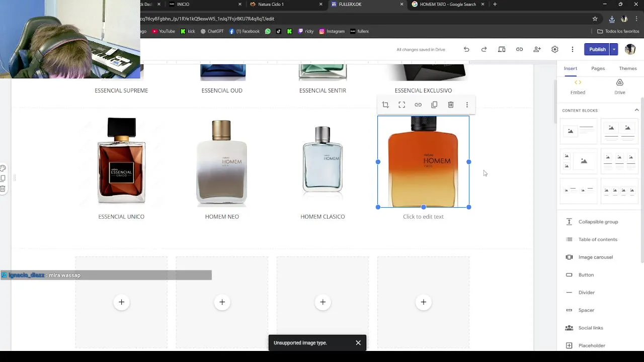Open the TikTok bookmark icon

(x=278, y=31)
